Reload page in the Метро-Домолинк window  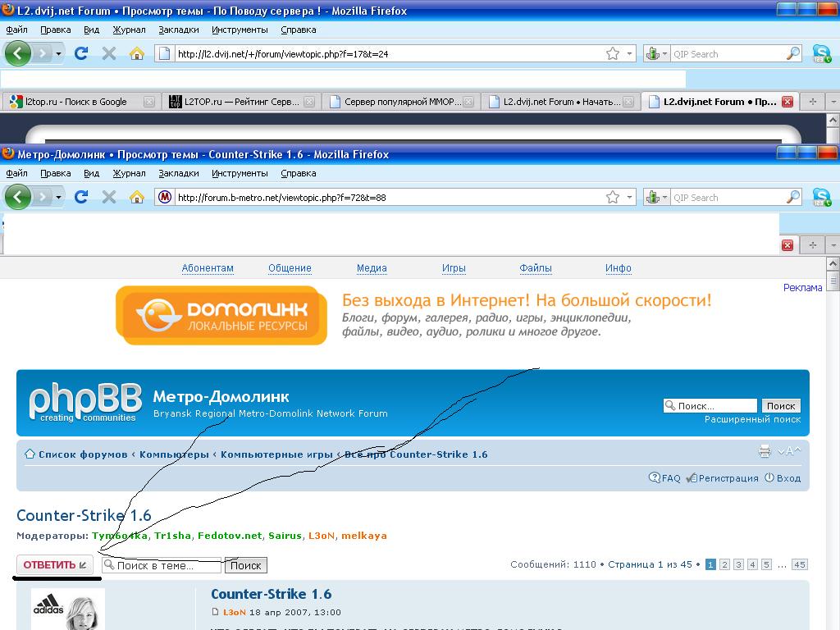tap(81, 197)
